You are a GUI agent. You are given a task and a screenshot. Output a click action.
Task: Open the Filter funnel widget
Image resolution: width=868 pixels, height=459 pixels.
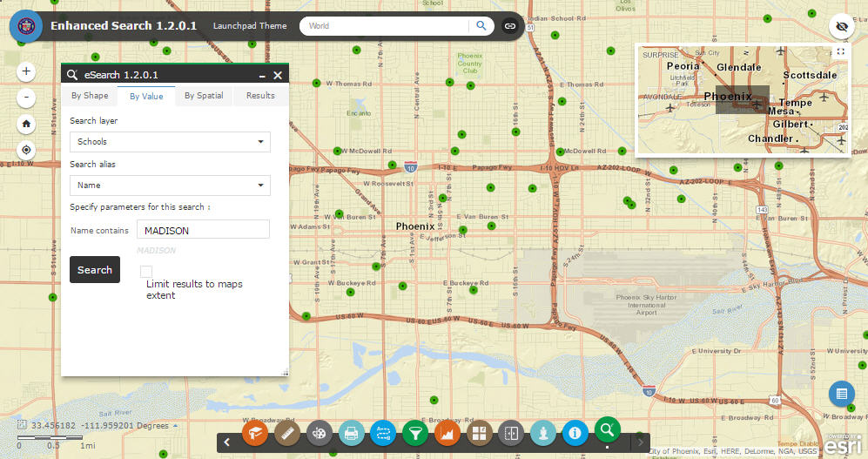pos(415,433)
